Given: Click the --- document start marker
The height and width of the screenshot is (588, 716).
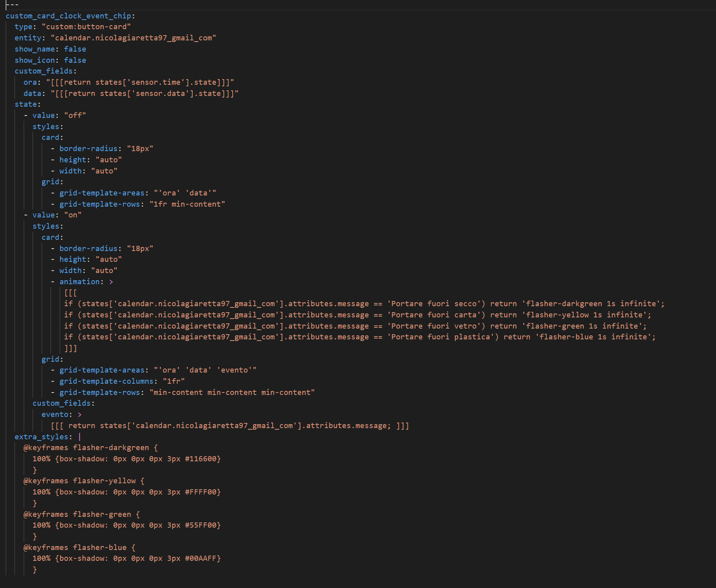Looking at the screenshot, I should (12, 5).
